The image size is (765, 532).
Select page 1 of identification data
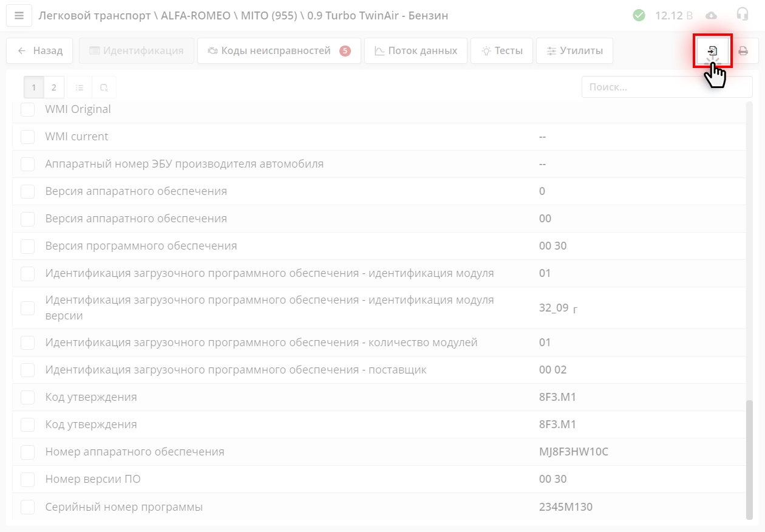[34, 87]
